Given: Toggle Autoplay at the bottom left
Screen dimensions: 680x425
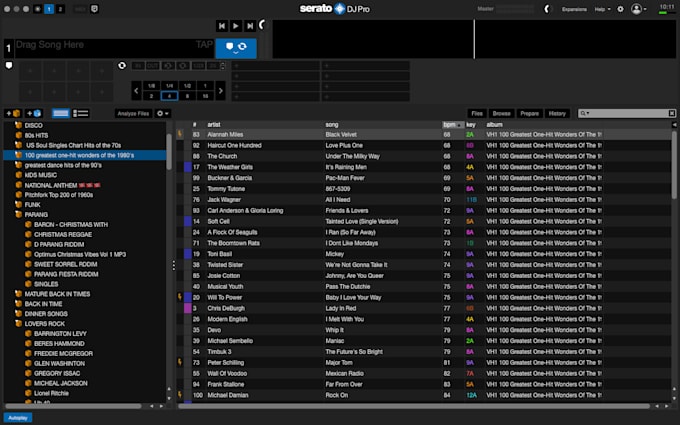Looking at the screenshot, I should tap(18, 418).
